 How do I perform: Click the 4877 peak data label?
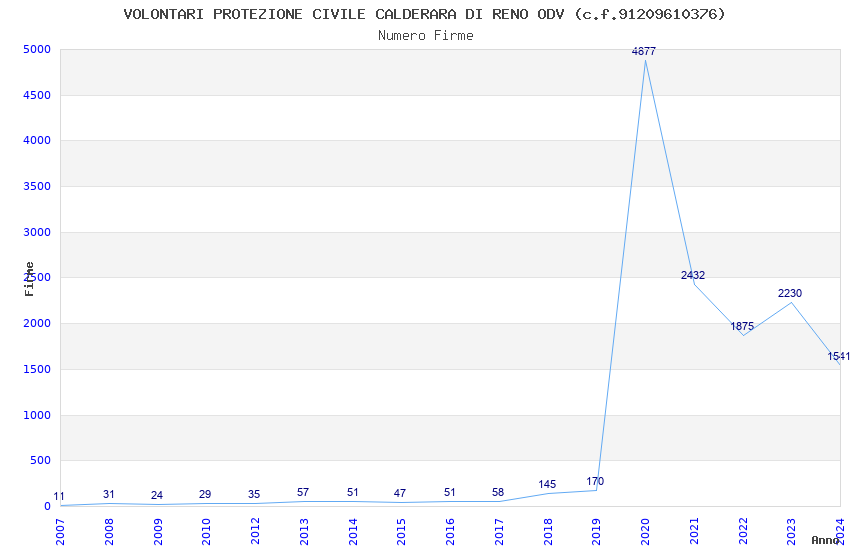tap(644, 51)
